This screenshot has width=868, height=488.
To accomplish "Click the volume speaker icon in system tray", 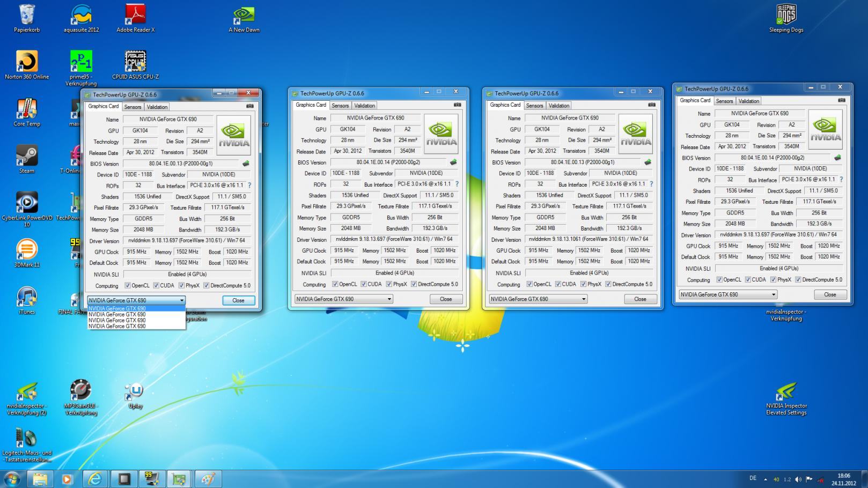I will click(x=798, y=479).
